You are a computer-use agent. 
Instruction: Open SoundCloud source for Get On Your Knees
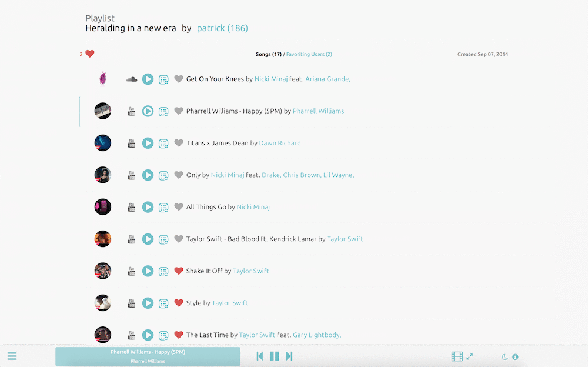click(x=131, y=79)
